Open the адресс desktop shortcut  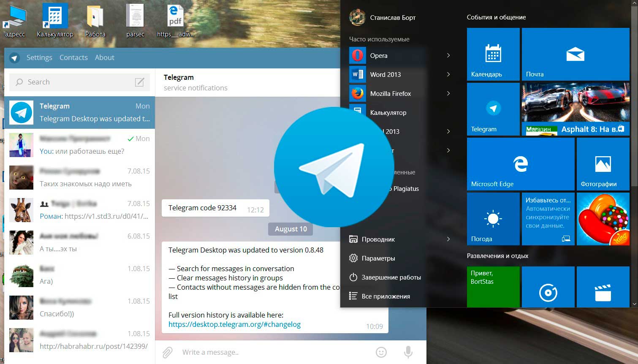[x=15, y=20]
